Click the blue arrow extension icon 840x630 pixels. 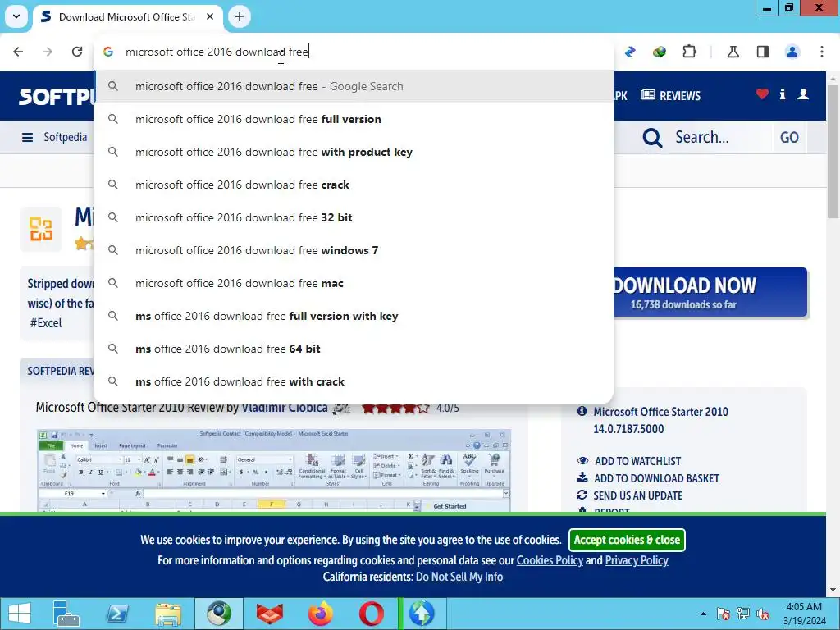(x=630, y=52)
